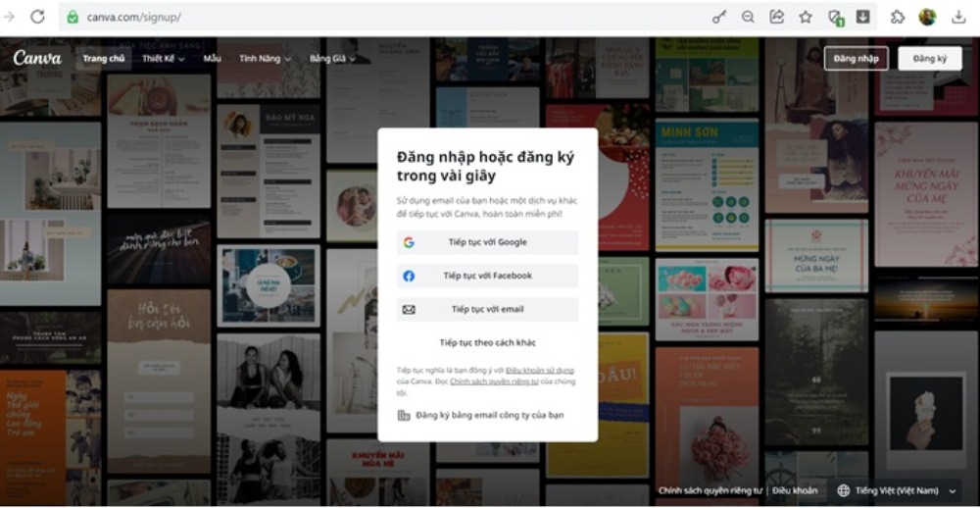Open the Mẫu templates menu item
The width and height of the screenshot is (980, 508).
212,59
